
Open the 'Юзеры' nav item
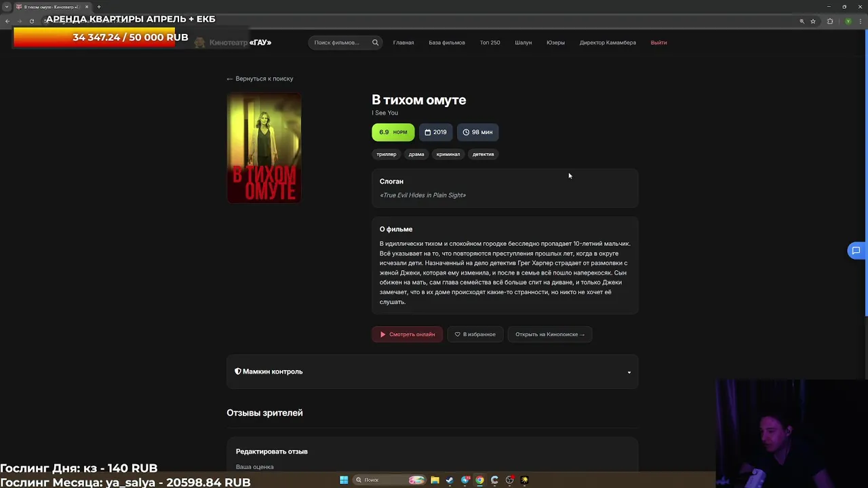click(x=555, y=43)
